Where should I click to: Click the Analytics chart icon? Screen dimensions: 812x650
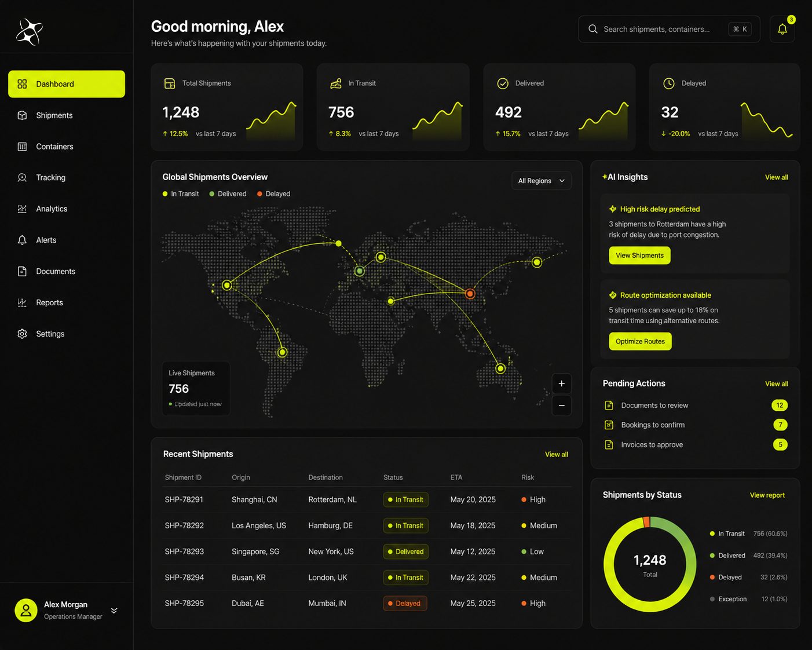pos(22,209)
